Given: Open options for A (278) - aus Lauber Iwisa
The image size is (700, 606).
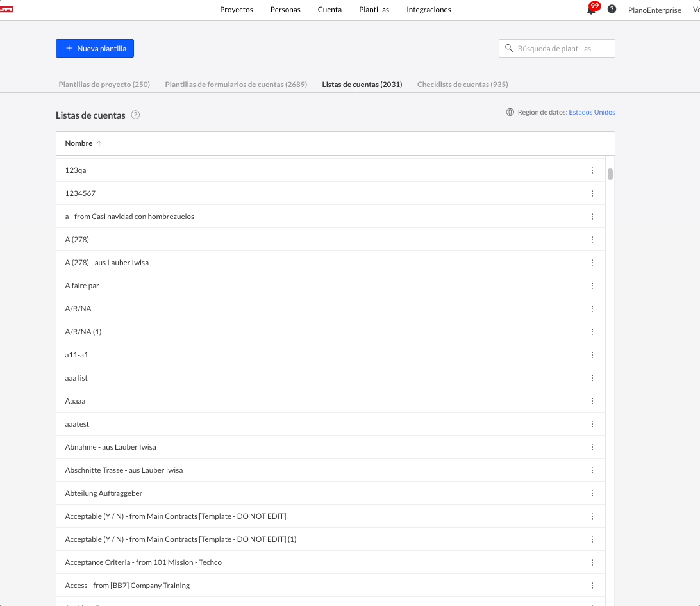Looking at the screenshot, I should [x=592, y=263].
